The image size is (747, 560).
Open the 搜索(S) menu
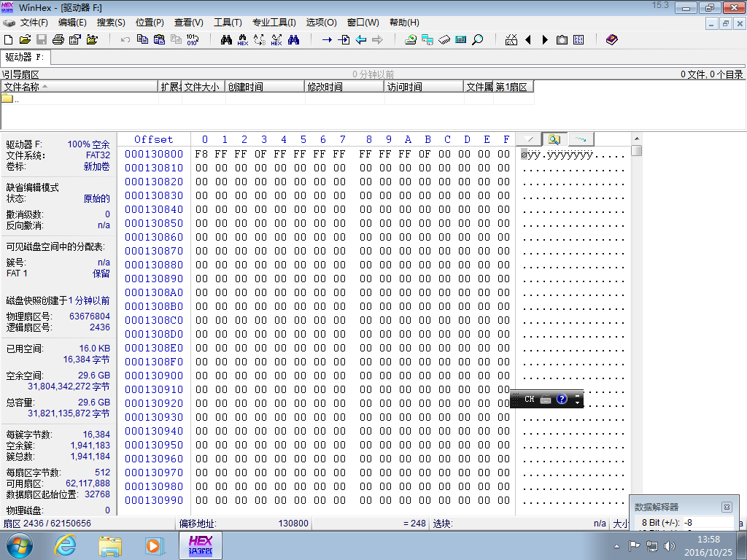tap(111, 23)
